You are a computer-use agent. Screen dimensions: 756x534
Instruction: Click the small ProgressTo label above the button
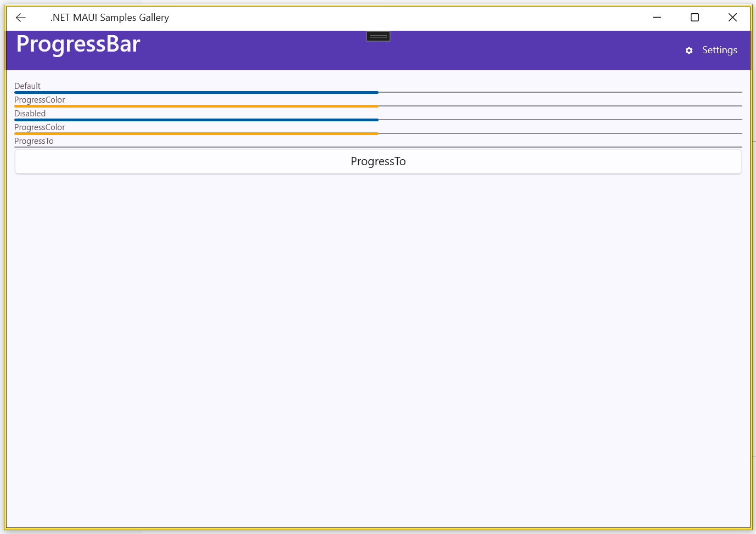[x=34, y=141]
